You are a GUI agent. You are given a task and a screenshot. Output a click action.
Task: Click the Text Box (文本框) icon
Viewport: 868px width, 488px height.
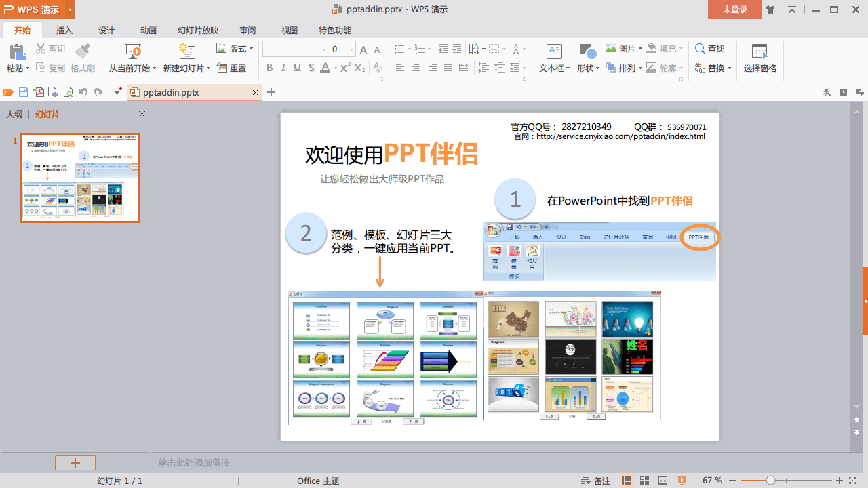[x=555, y=52]
